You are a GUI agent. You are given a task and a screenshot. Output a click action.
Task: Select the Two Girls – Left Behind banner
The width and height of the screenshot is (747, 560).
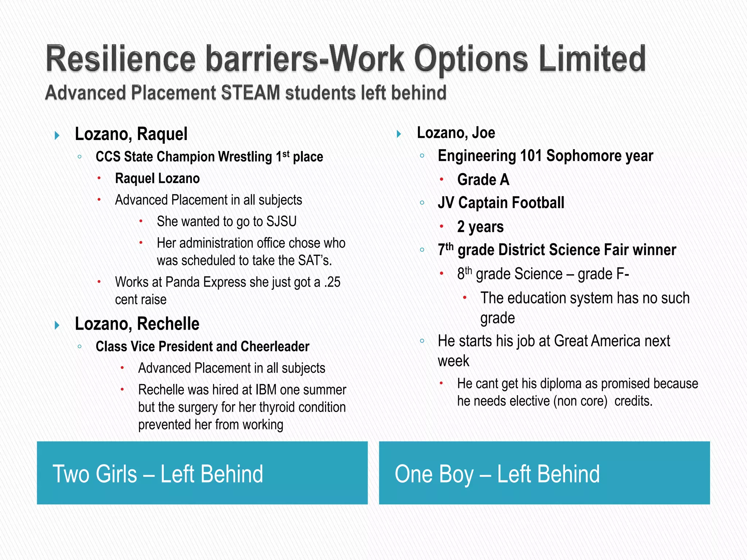point(202,473)
